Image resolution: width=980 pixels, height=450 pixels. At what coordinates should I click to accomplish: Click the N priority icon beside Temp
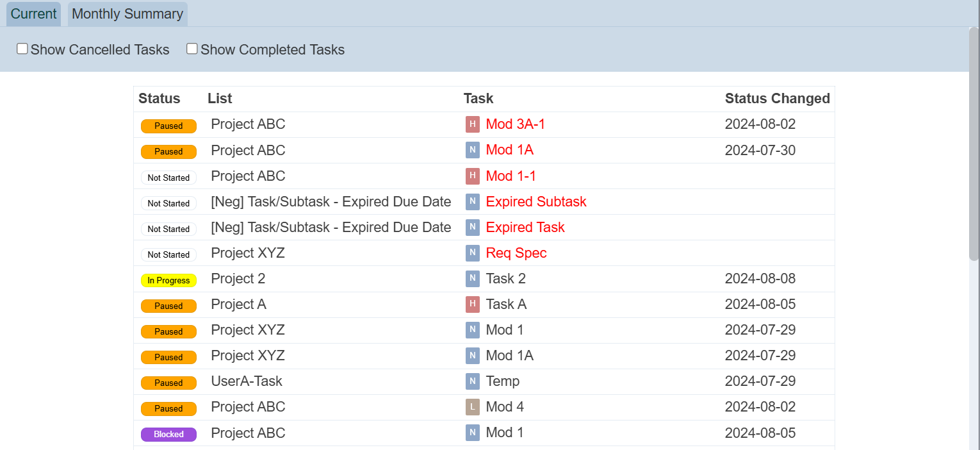(x=472, y=381)
